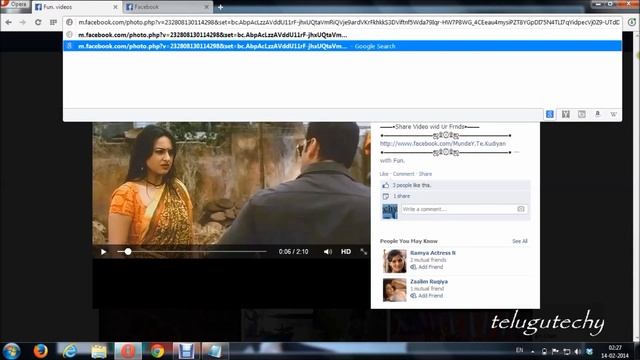Screen dimensions: 640x360
Task: Open the taskbar clock and date
Action: click(x=615, y=351)
